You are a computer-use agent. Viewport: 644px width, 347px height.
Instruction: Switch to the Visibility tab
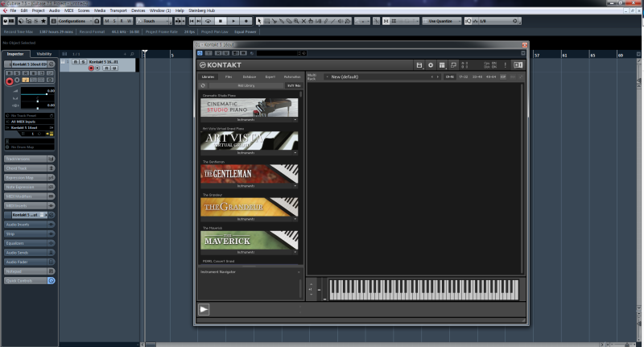(44, 54)
